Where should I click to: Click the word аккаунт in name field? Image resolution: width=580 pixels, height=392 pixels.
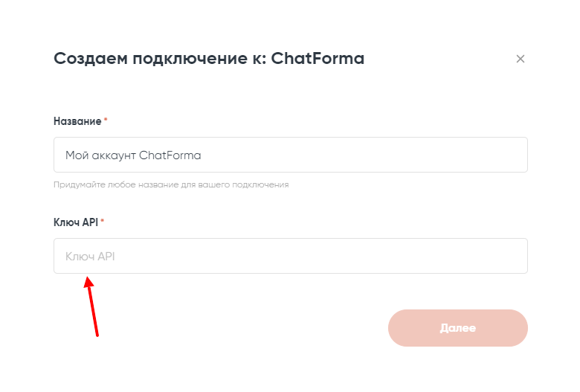point(113,155)
